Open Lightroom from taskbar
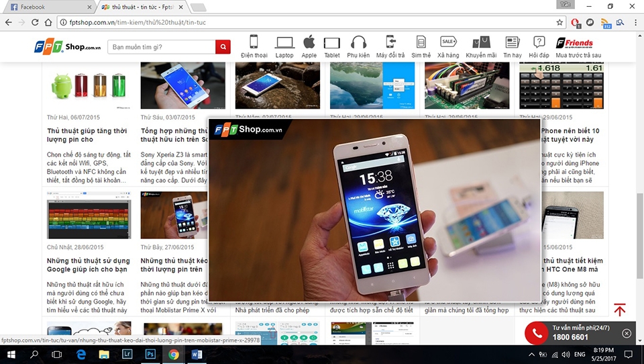The height and width of the screenshot is (364, 644). click(127, 355)
